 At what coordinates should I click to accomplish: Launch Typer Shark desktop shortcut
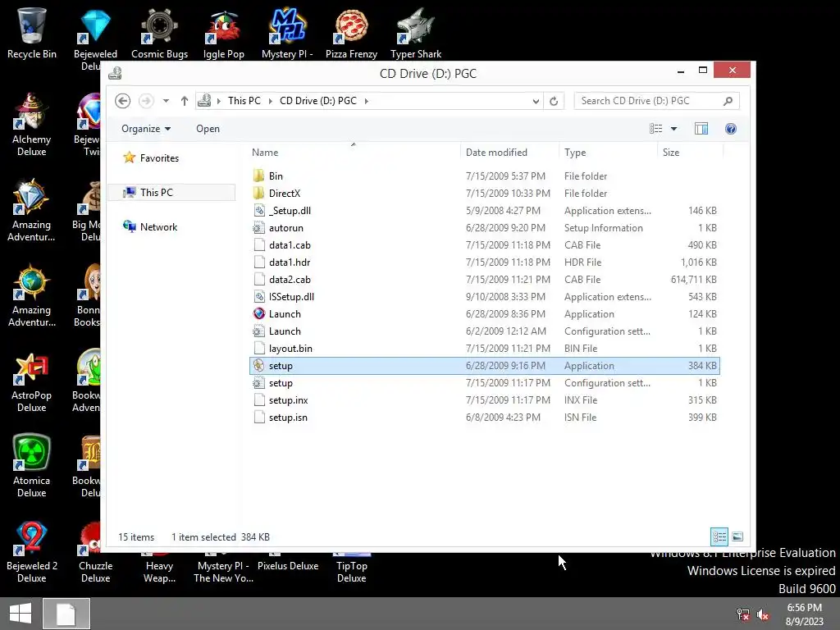click(x=416, y=33)
